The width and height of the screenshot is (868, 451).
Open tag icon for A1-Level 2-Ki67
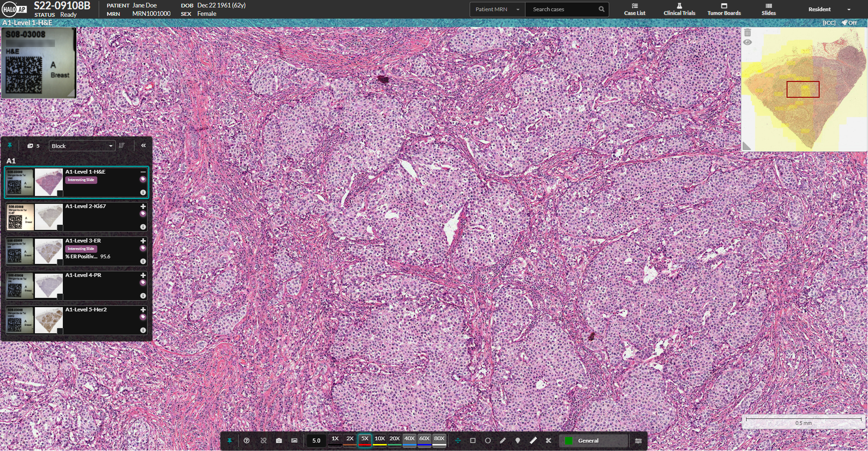[x=143, y=214]
